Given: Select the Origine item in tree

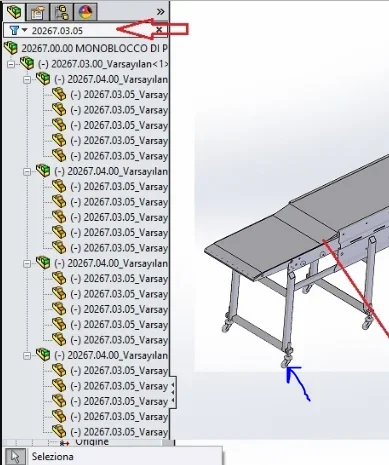Looking at the screenshot, I should (x=92, y=442).
